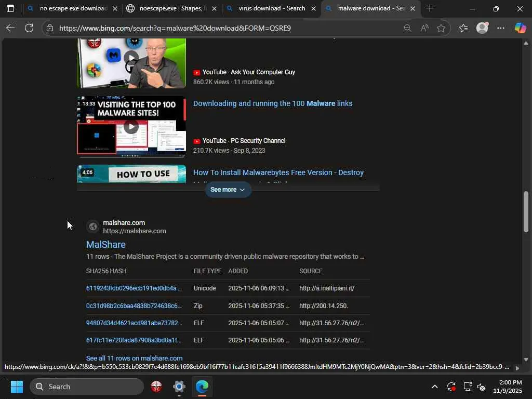Click 'YouTube · PC Security Channel' text
The width and height of the screenshot is (532, 399).
coord(244,141)
